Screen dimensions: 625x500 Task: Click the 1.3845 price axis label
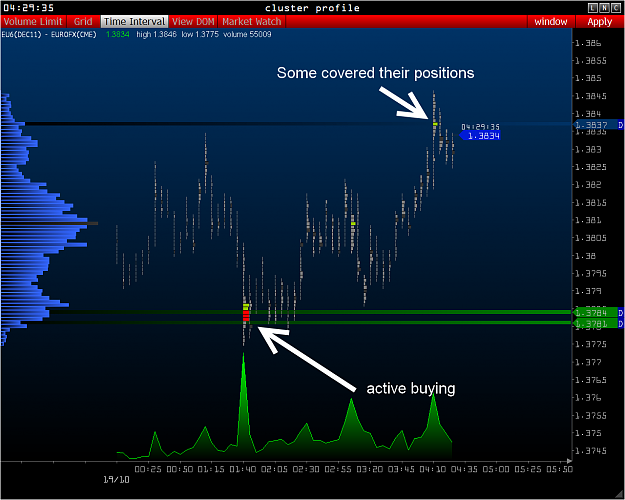591,96
